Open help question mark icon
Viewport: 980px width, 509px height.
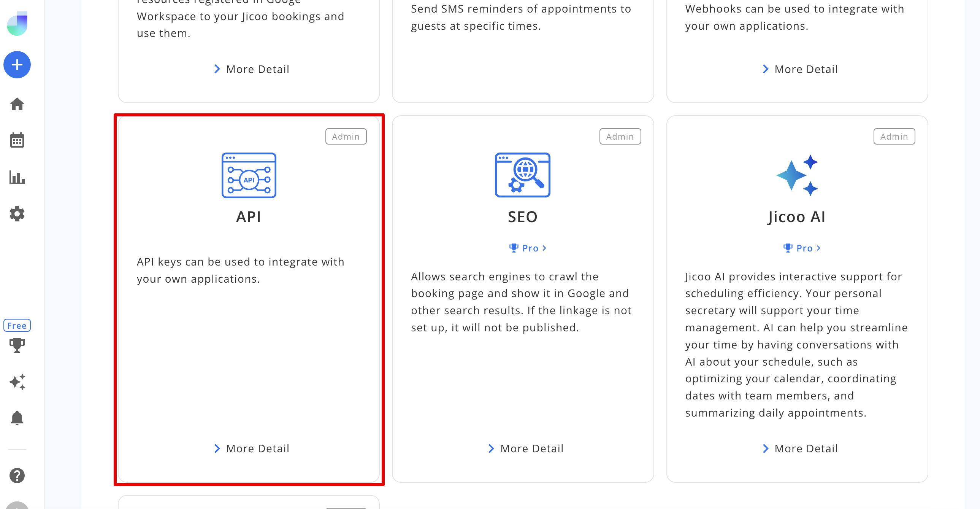click(x=17, y=476)
